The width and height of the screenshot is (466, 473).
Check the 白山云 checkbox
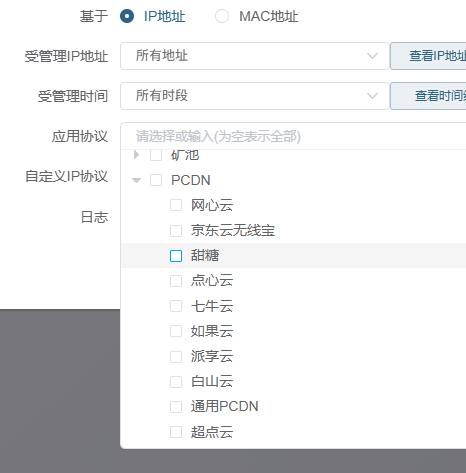pos(176,382)
